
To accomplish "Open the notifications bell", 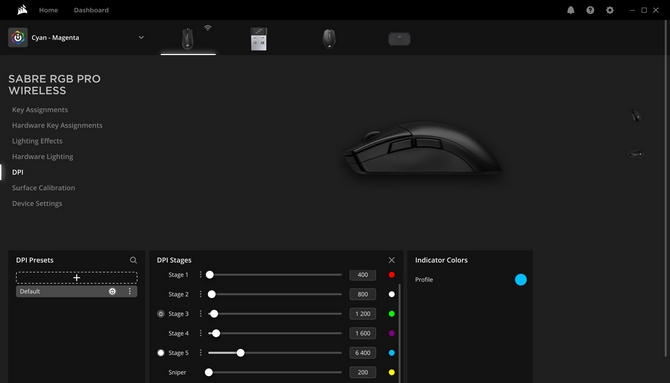I will pyautogui.click(x=570, y=10).
